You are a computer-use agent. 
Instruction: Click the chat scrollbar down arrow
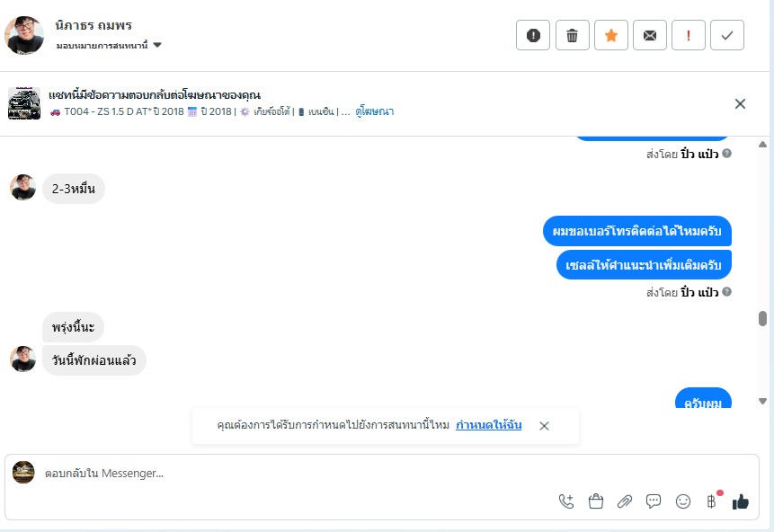point(763,401)
